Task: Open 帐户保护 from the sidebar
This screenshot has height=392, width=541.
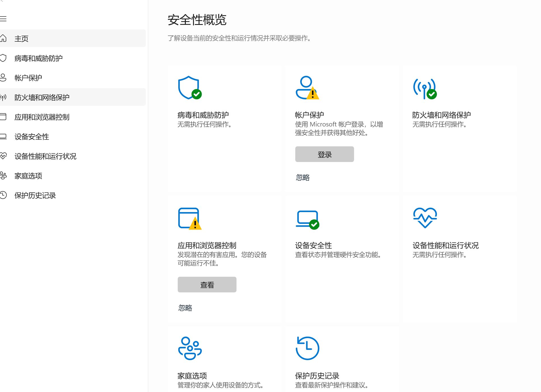Action: click(73, 78)
